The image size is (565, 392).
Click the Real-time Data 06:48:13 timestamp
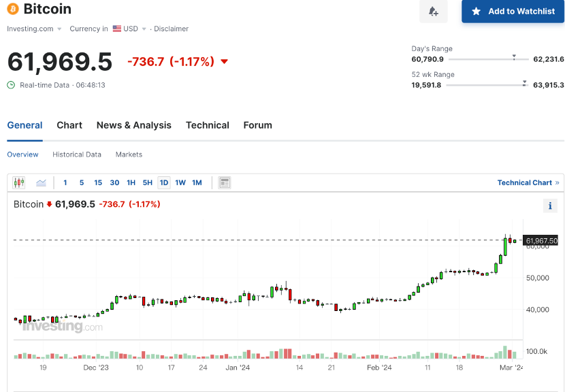[63, 85]
